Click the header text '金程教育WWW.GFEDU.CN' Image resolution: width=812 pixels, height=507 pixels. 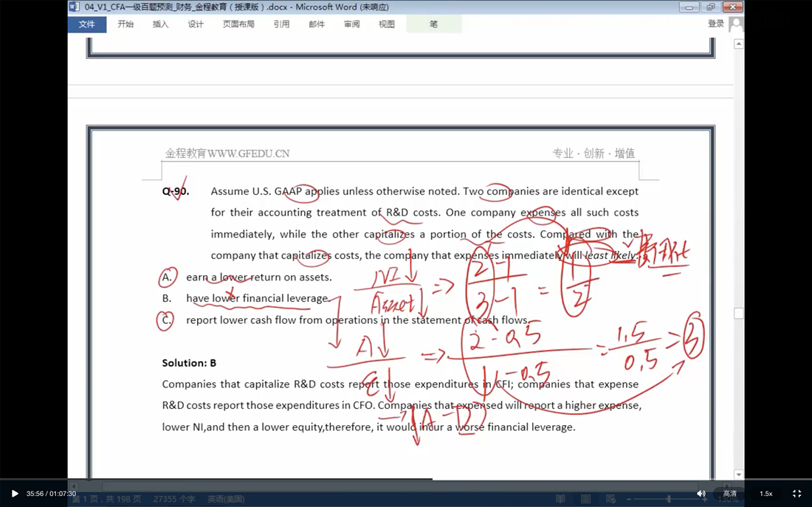tap(227, 154)
